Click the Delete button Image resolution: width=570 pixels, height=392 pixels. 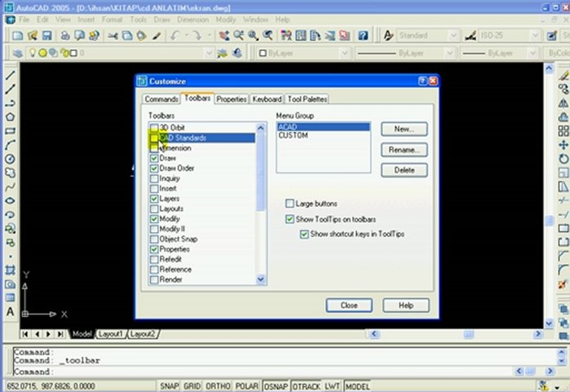point(404,170)
